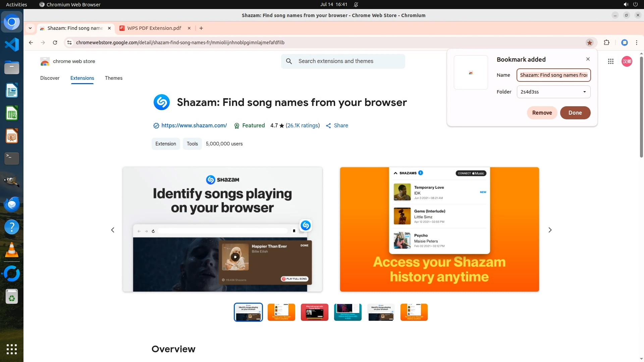
Task: Open the Themes tab
Action: coord(113,78)
